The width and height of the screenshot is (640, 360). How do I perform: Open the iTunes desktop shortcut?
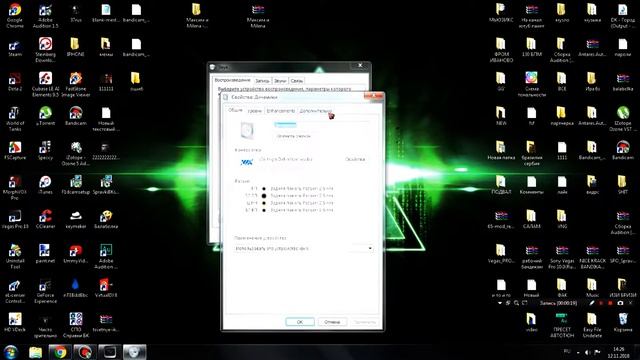[45, 184]
